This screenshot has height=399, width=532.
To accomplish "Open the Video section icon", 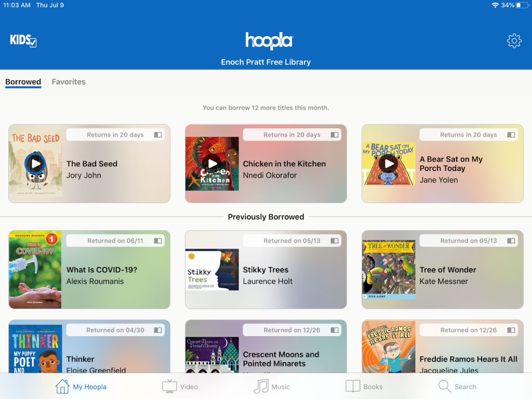I will pos(169,387).
